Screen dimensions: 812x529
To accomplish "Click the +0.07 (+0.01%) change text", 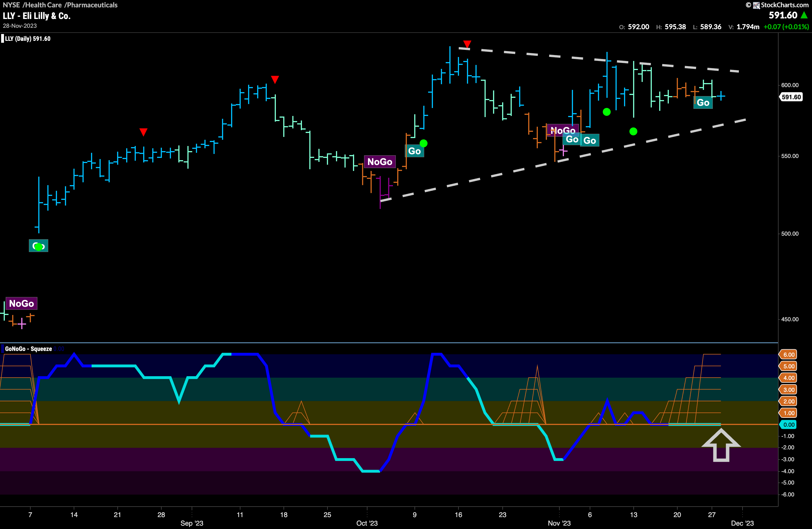I will 786,27.
